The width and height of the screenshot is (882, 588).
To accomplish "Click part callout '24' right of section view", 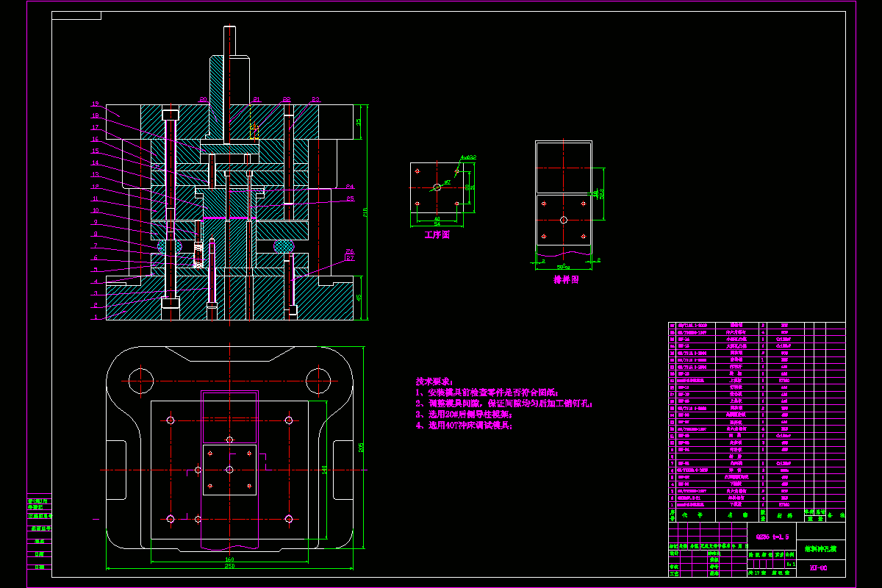I will [x=350, y=186].
